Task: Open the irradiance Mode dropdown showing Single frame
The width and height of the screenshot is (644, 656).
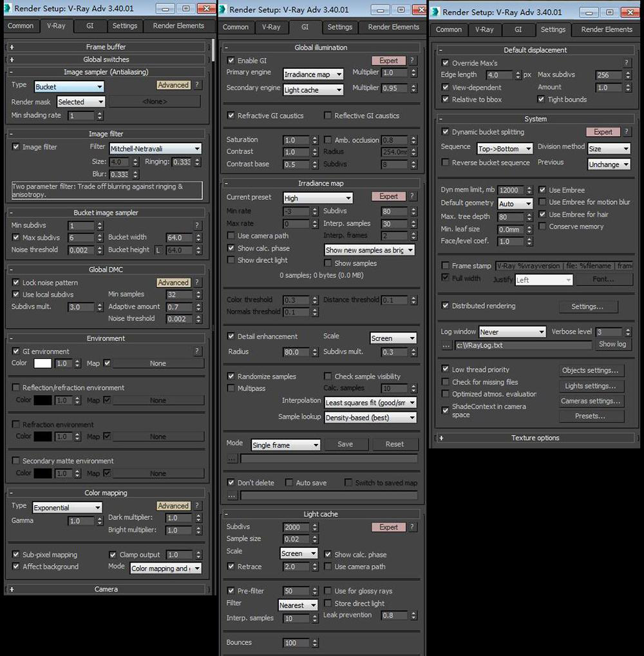Action: tap(286, 445)
